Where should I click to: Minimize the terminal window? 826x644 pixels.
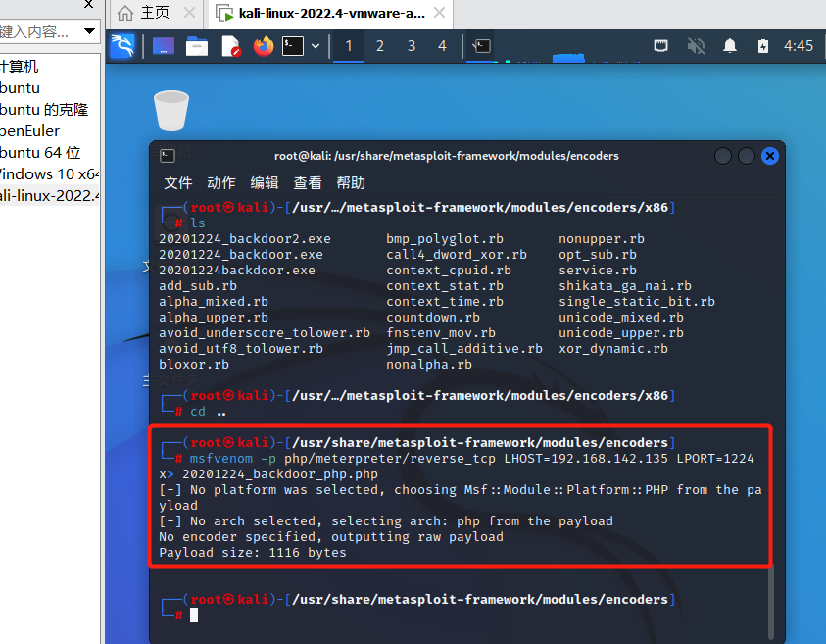tap(723, 156)
